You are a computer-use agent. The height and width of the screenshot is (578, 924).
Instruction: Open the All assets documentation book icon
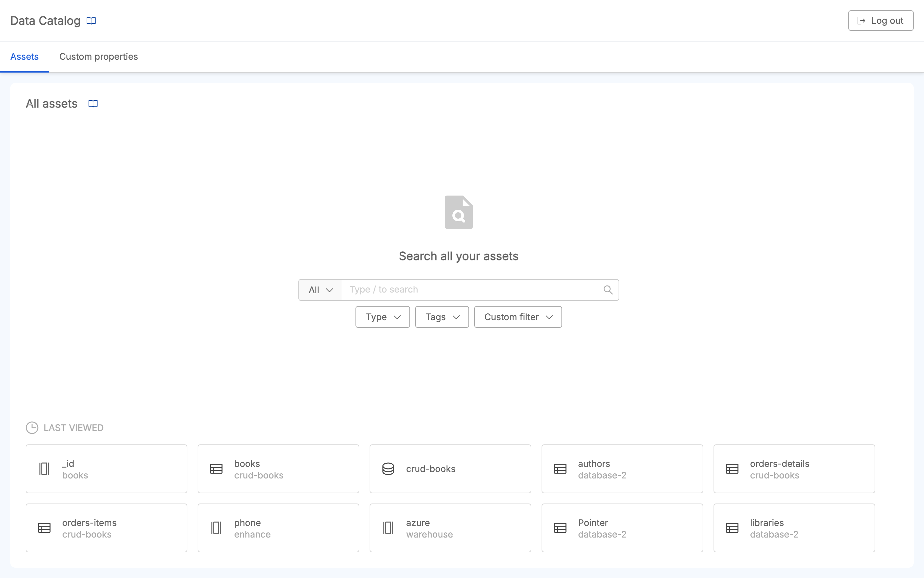(93, 104)
